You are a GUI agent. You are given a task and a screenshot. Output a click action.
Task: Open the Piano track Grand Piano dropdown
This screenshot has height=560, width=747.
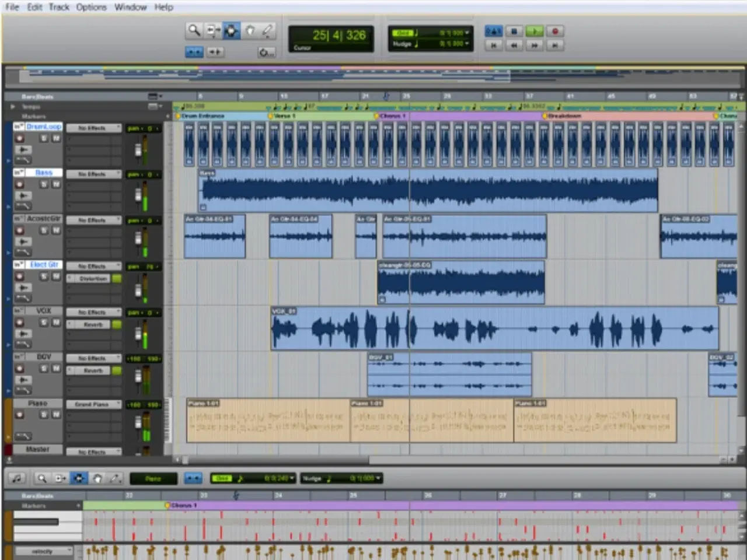(93, 404)
